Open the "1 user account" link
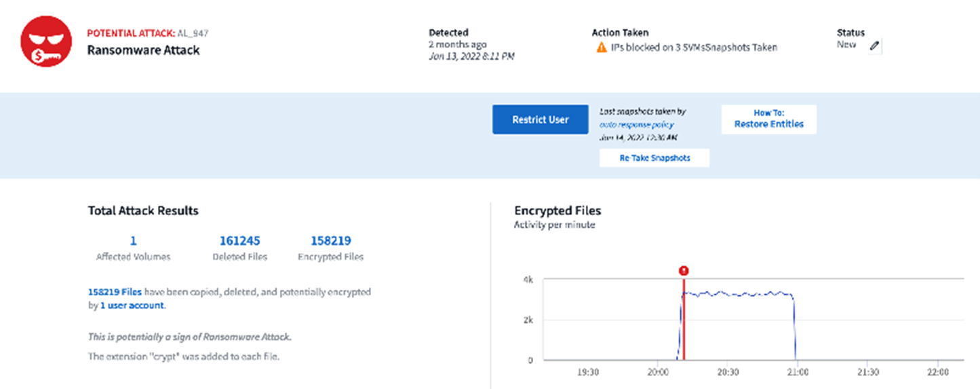 point(132,305)
